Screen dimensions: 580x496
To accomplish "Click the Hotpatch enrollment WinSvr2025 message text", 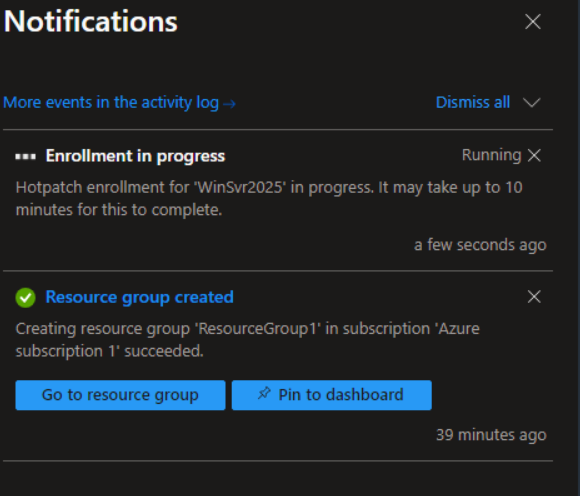I will tap(269, 199).
